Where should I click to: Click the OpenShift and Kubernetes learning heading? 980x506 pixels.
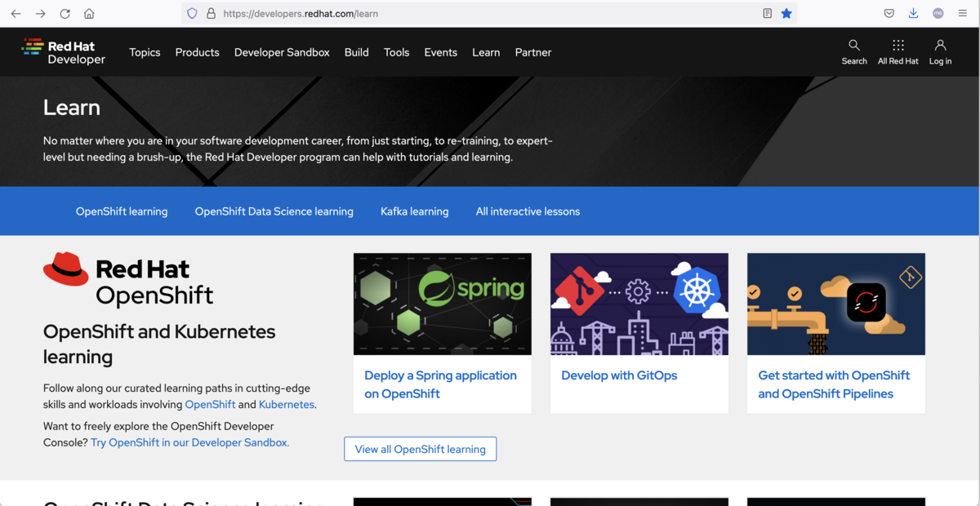(159, 344)
